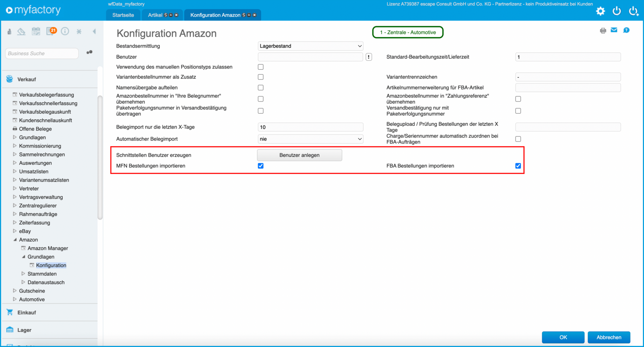Toggle Amazonbestellnummer in Ihre Belegnummer checkbox
644x347 pixels.
click(x=261, y=99)
